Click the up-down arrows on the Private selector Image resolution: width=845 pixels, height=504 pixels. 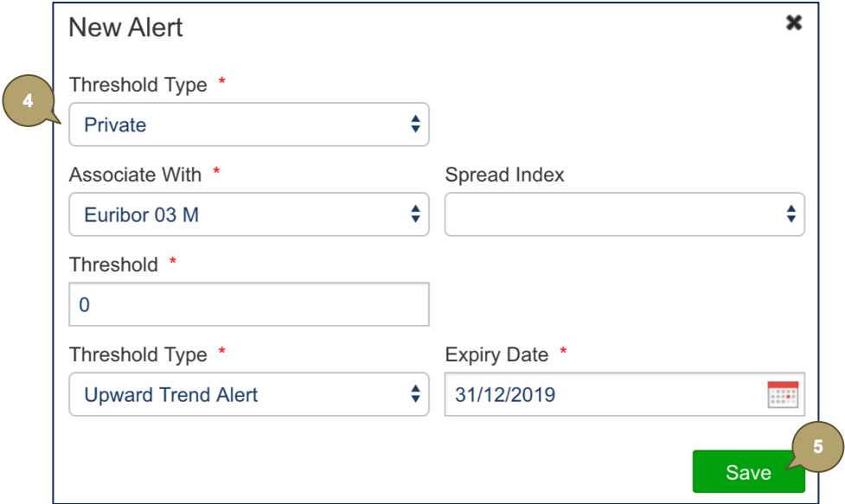[415, 124]
